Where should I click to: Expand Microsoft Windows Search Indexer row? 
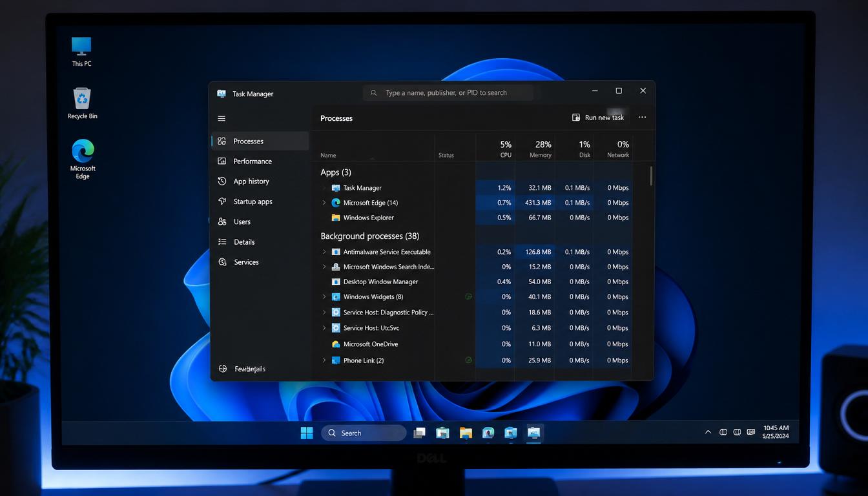point(324,267)
